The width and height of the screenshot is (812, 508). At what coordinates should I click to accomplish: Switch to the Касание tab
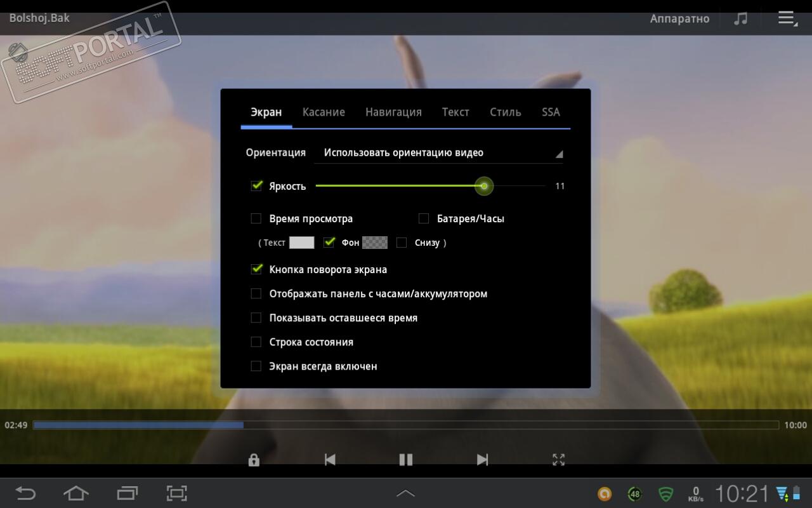324,112
